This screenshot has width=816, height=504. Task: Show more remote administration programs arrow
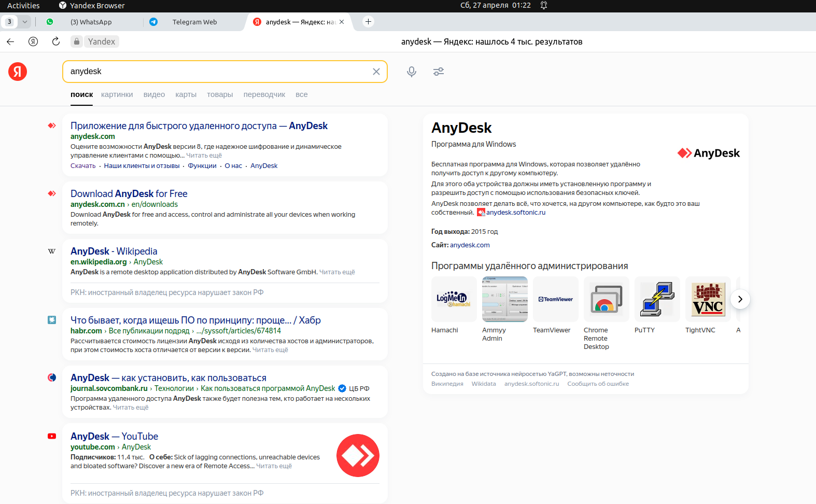pyautogui.click(x=740, y=299)
